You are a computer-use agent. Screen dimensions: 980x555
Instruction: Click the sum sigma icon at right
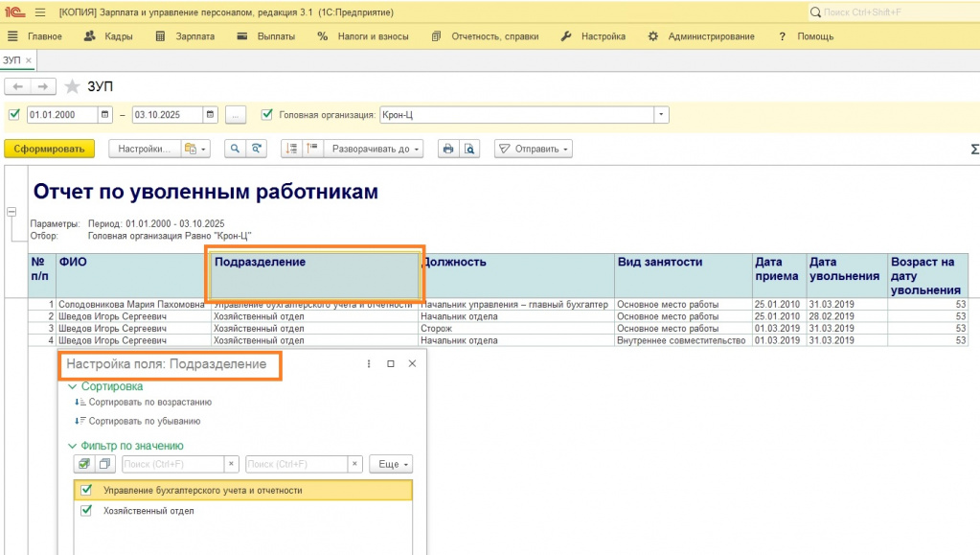[x=974, y=149]
